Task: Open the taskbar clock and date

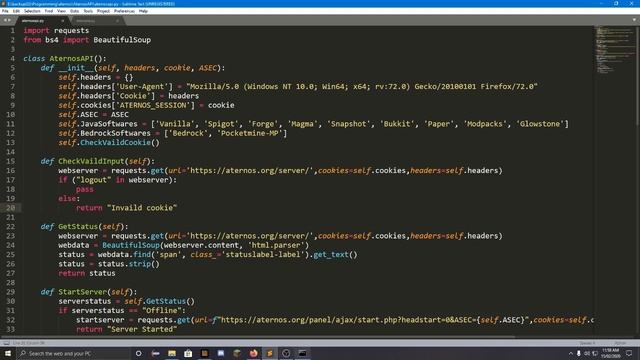Action: [611, 353]
